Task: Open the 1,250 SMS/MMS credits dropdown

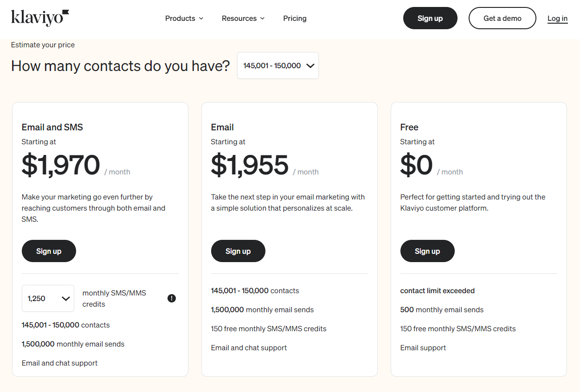Action: [x=48, y=298]
